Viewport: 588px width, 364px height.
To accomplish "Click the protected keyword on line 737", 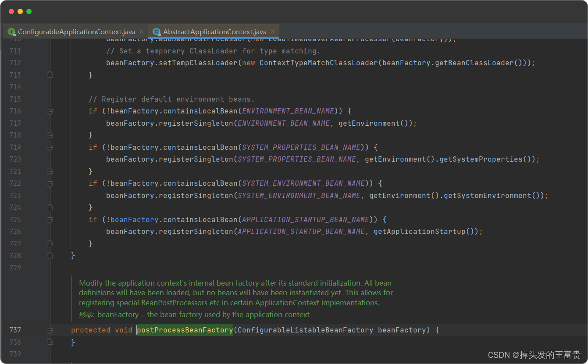I will pos(91,330).
